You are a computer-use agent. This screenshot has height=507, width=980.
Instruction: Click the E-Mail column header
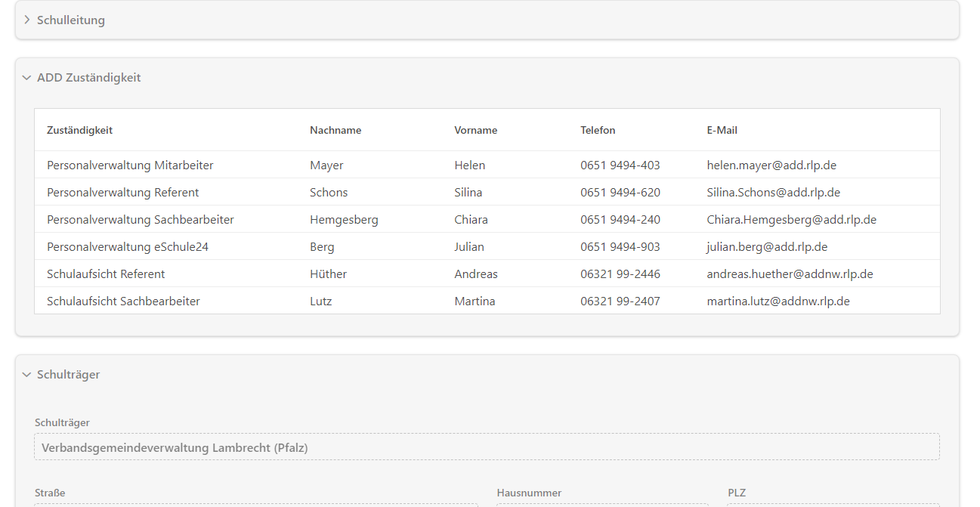[x=722, y=130]
